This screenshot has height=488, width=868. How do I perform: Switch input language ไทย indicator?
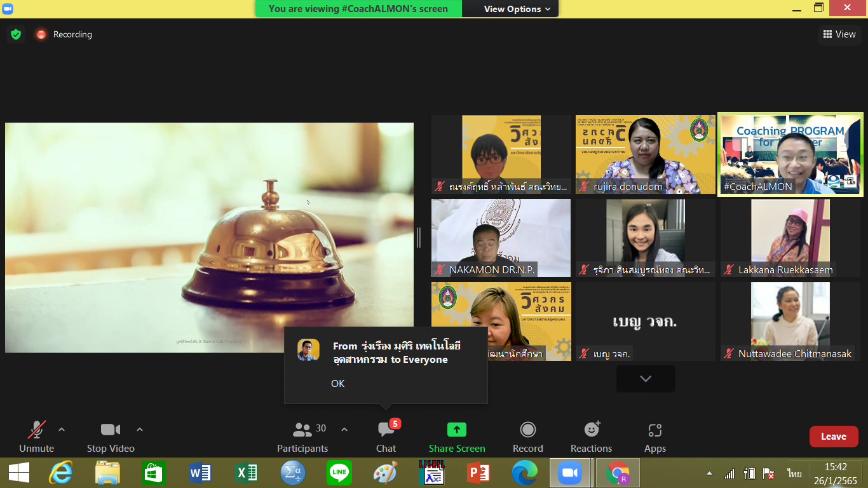coord(794,473)
